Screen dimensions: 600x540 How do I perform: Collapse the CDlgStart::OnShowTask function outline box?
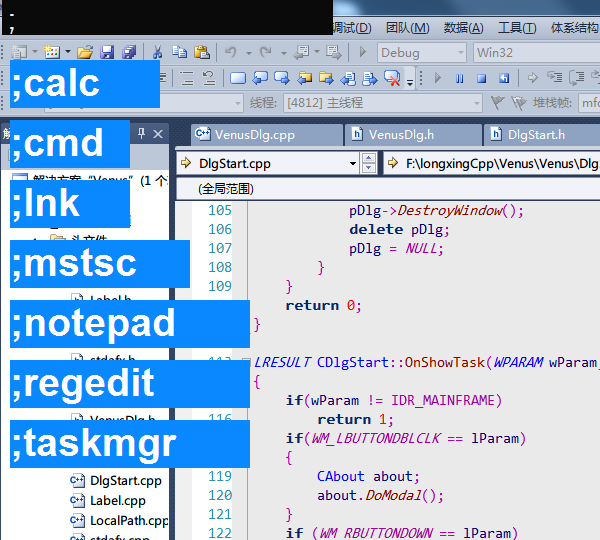tap(246, 362)
